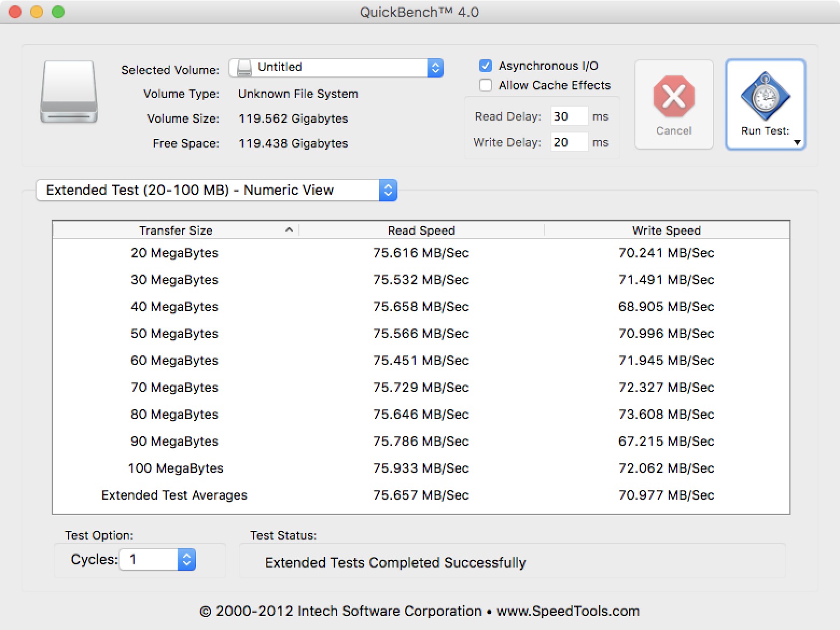840x630 pixels.
Task: Sort by the Write Speed column
Action: pyautogui.click(x=666, y=230)
